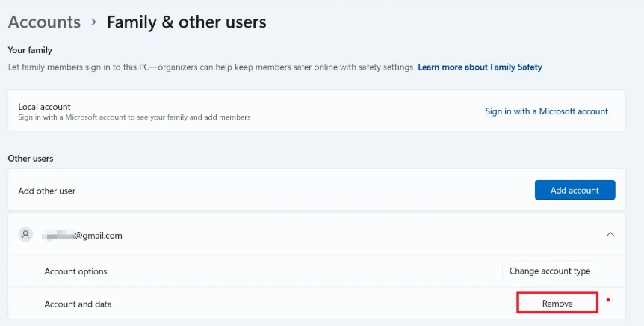The image size is (644, 326).
Task: Click the Your family section heading
Action: point(30,50)
